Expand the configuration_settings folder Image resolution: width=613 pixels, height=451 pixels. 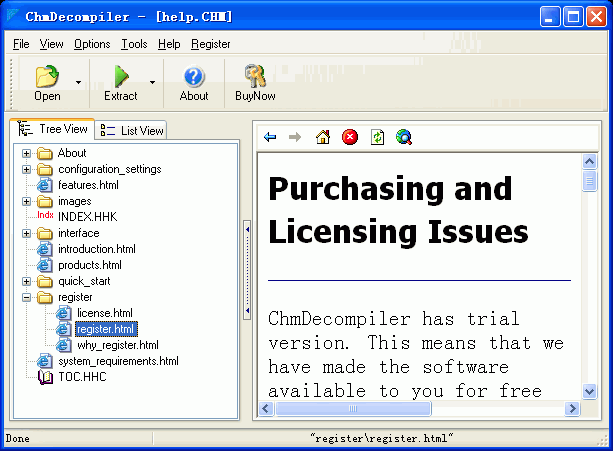(27, 169)
